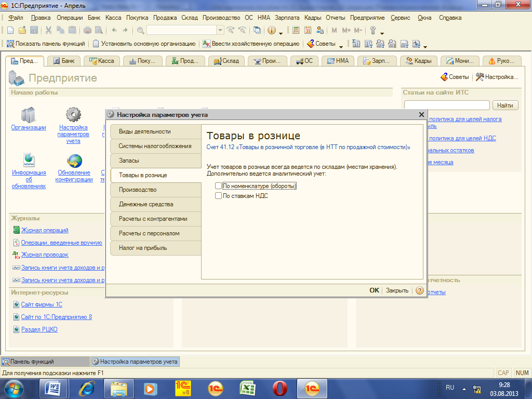This screenshot has height=399, width=532.
Task: Expand dropdown arrow after Советы toolbar button
Action: (341, 46)
